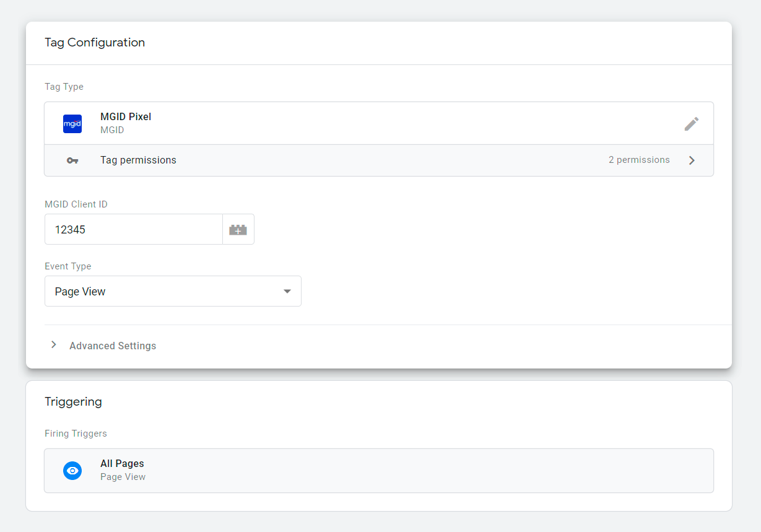Insert variable via brick icon button
The image size is (761, 532).
tap(238, 230)
